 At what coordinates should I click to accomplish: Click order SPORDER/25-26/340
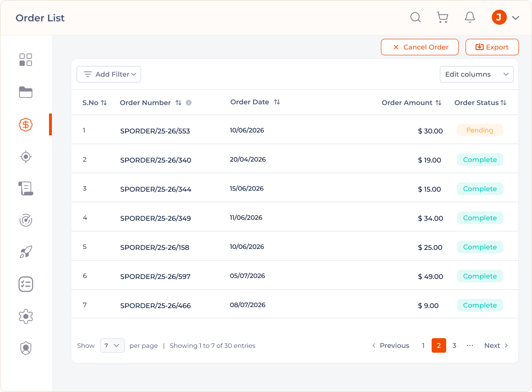point(156,160)
